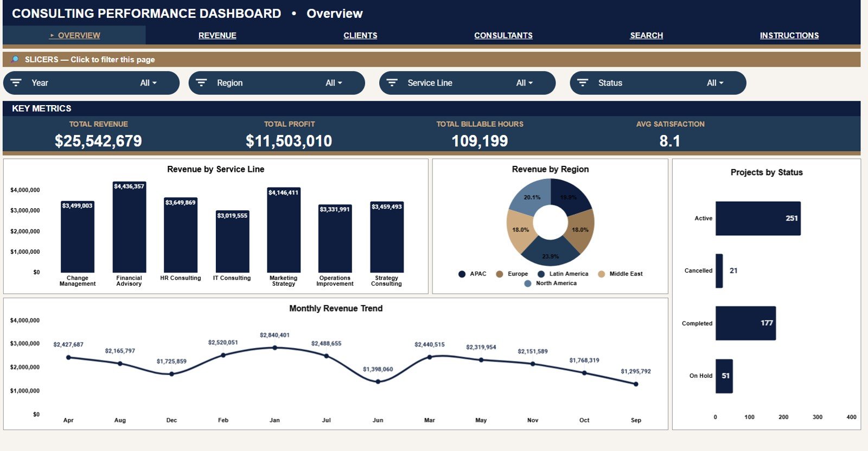Click the Apr data label $2,427,687
Screen dimensions: 868x451
click(68, 345)
